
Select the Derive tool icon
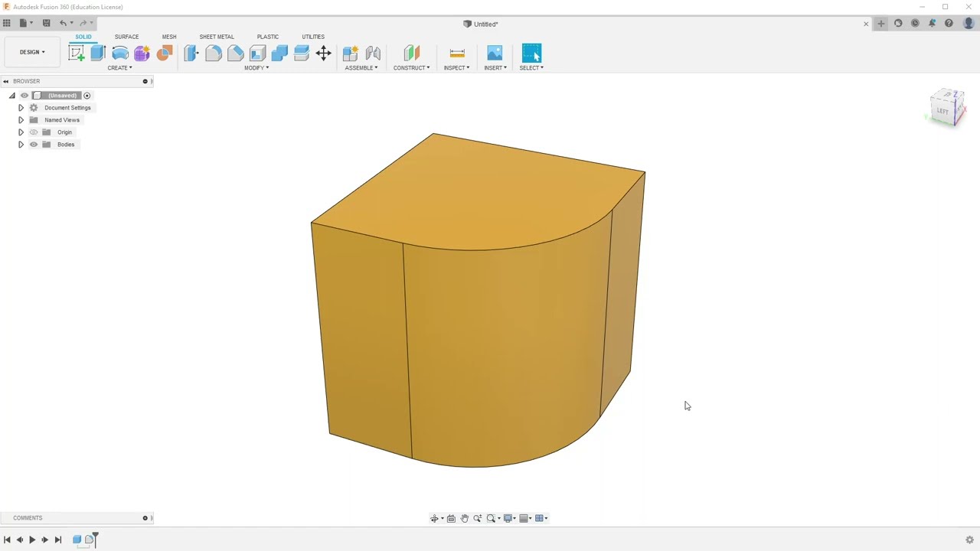pos(165,53)
